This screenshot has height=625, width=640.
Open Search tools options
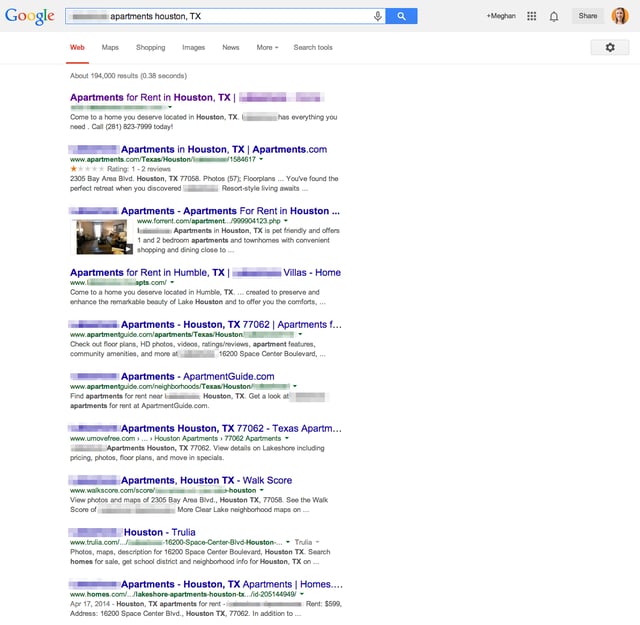click(313, 47)
